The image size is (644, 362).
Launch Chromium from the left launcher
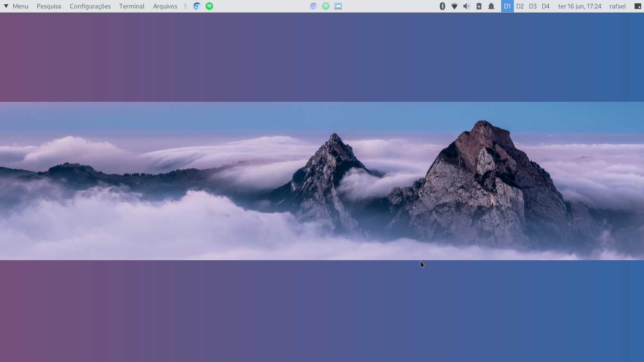point(197,6)
